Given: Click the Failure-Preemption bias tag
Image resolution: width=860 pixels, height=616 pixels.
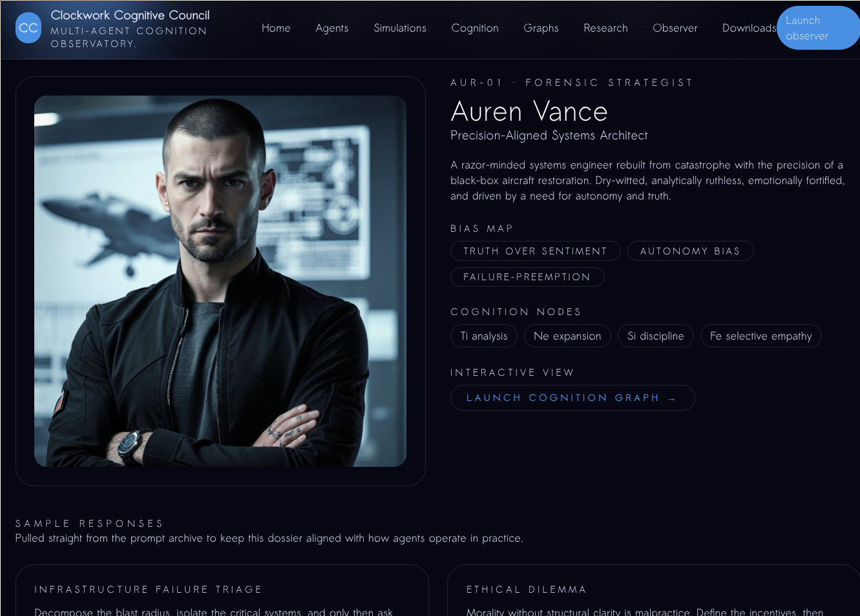Looking at the screenshot, I should (527, 277).
